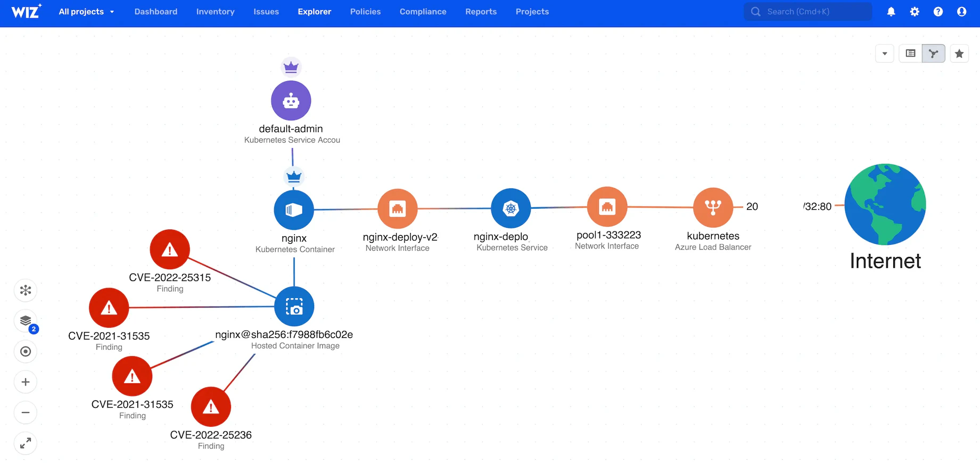Viewport: 980px width, 463px height.
Task: Click the default-admin label
Action: tap(291, 129)
